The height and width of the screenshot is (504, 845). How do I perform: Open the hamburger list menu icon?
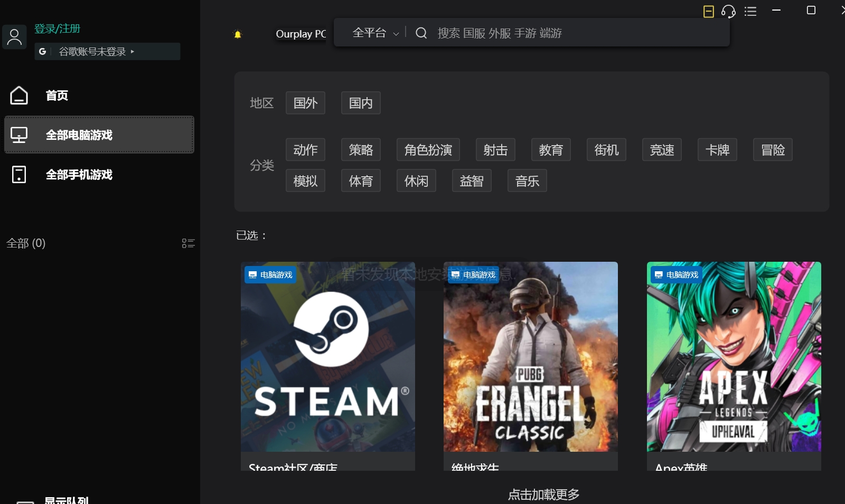coord(750,11)
